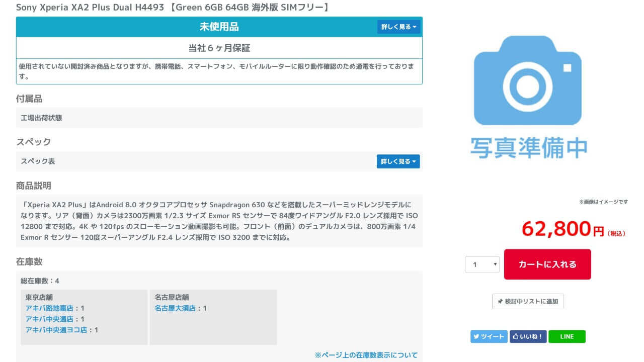Open the アキバ路地裏店 store link
The height and width of the screenshot is (362, 644).
click(49, 308)
